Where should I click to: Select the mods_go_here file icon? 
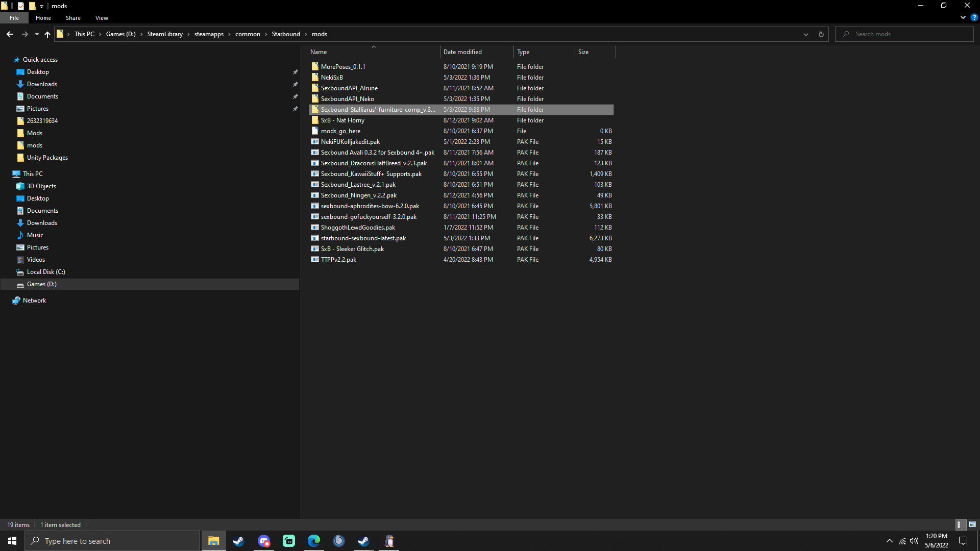[x=315, y=131]
